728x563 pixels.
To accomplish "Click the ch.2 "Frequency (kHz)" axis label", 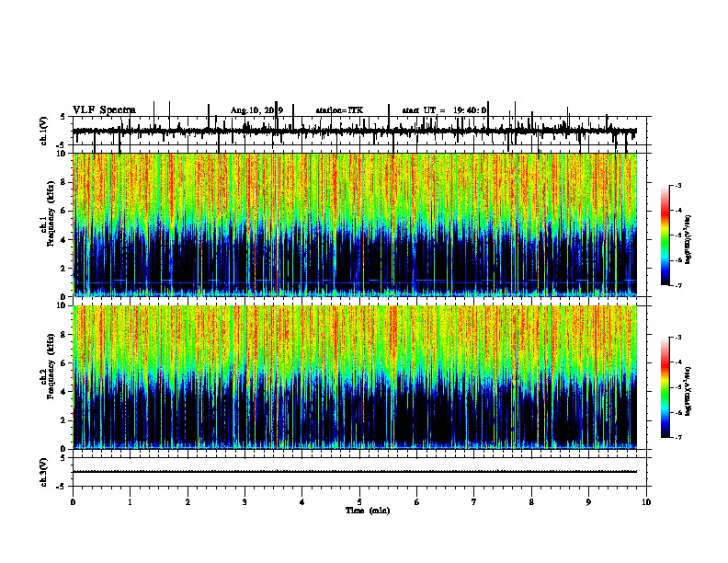I will click(51, 366).
